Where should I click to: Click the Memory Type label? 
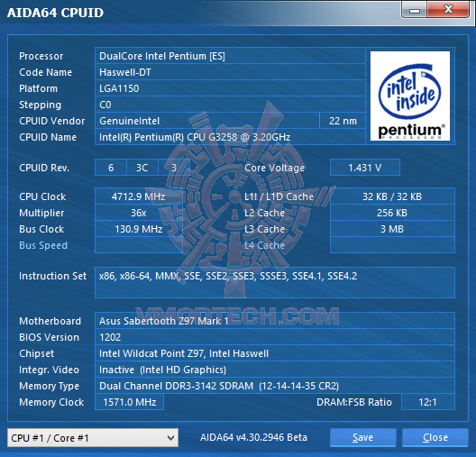point(50,386)
